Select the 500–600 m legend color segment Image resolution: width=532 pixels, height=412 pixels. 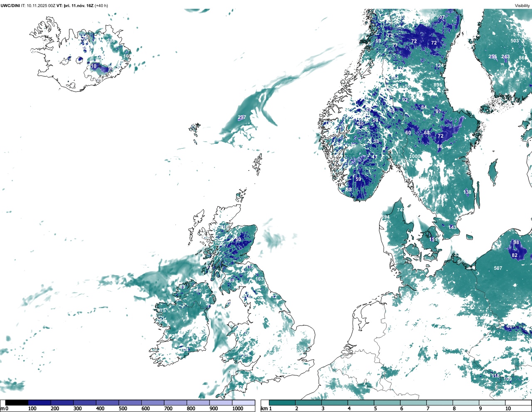click(x=130, y=403)
